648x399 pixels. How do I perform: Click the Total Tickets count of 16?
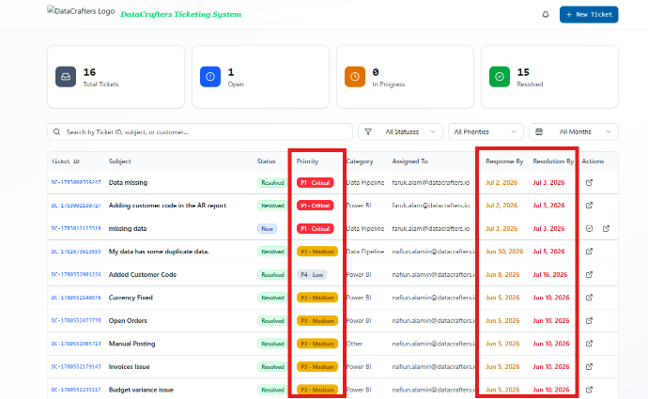(x=89, y=72)
